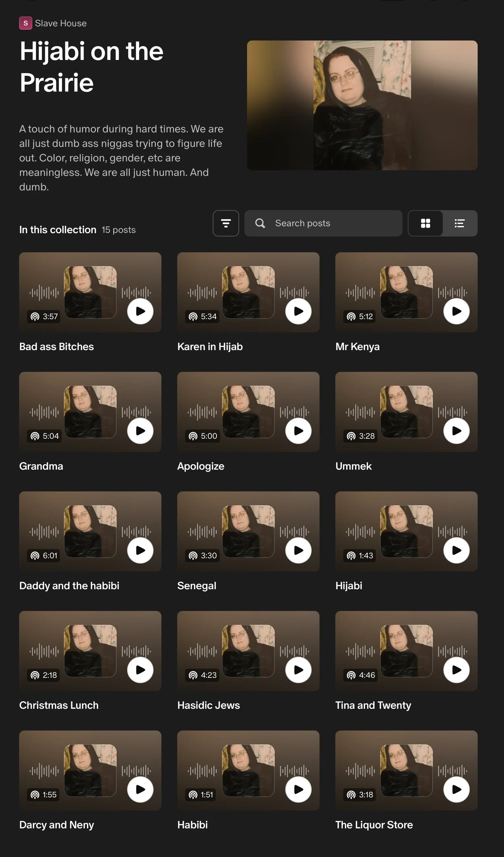
Task: Switch to grid view layout
Action: tap(426, 223)
